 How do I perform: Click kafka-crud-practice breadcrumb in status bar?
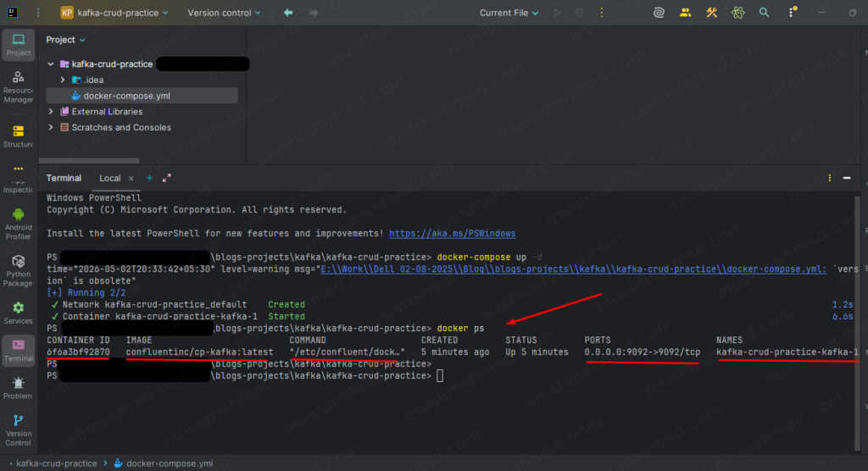coord(57,463)
